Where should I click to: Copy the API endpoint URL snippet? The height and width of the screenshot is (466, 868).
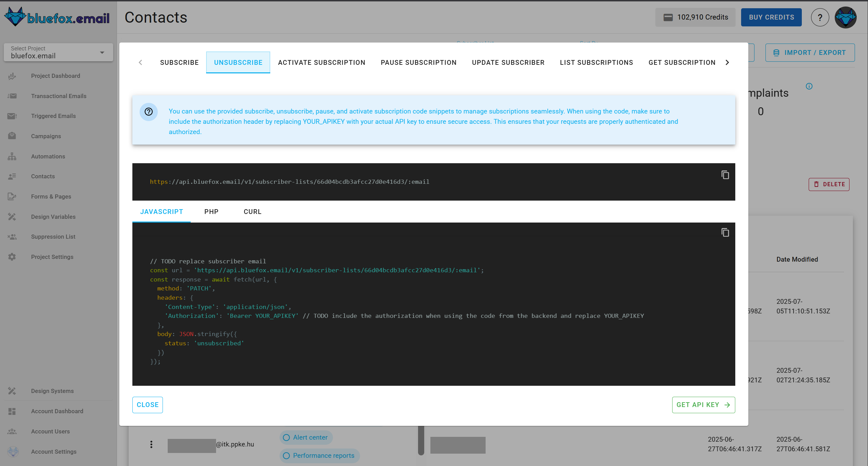[x=725, y=175]
